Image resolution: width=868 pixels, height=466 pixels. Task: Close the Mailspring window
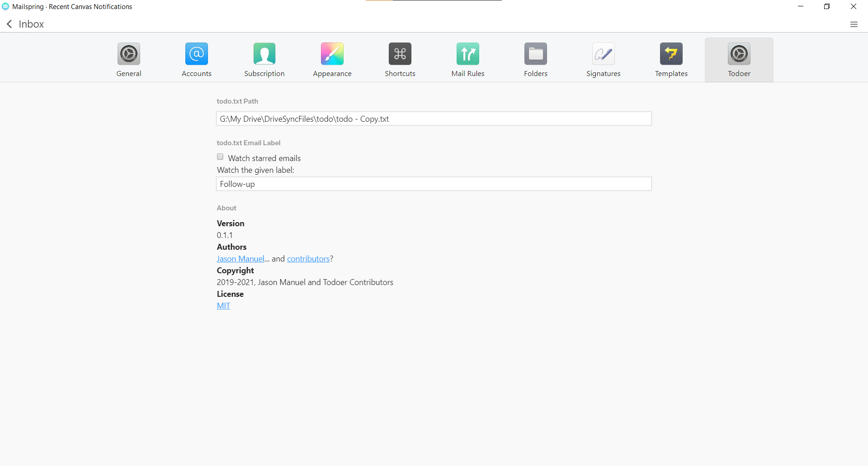coord(854,6)
